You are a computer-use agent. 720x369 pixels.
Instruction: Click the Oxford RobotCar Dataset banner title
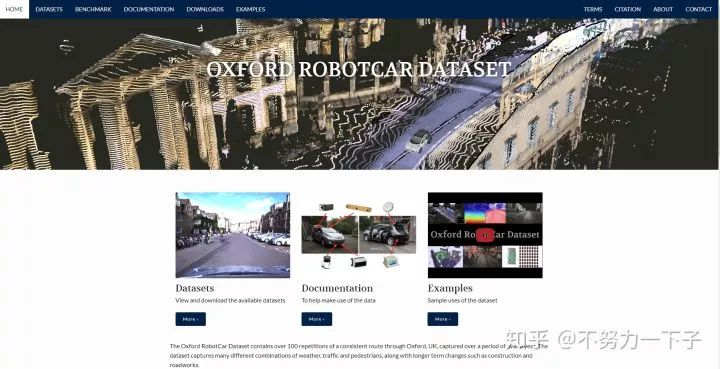359,69
